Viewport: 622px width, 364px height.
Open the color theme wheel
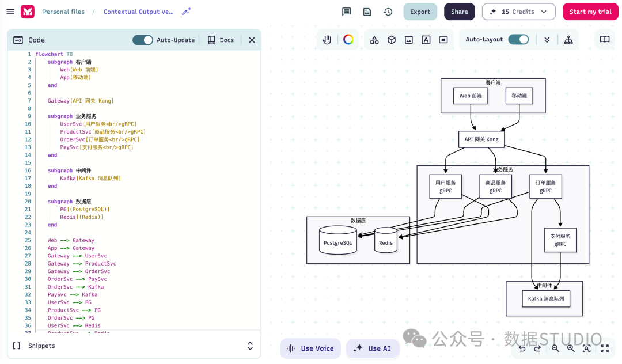click(348, 40)
